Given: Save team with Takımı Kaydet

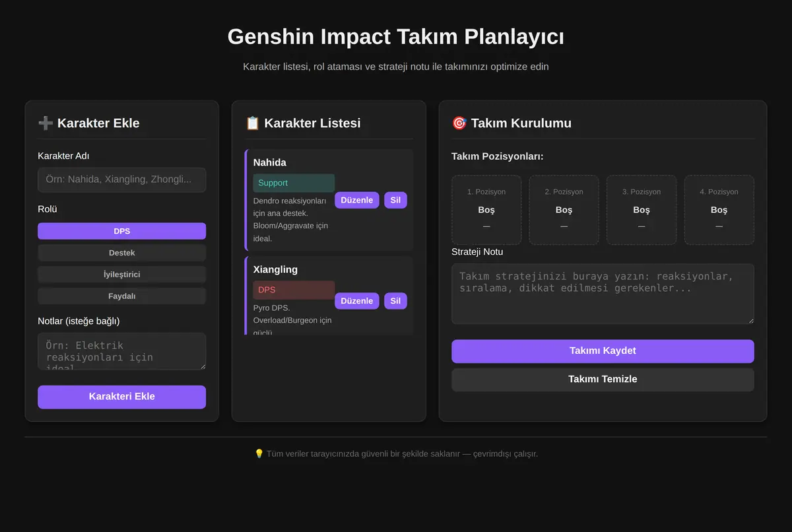Looking at the screenshot, I should pos(603,351).
